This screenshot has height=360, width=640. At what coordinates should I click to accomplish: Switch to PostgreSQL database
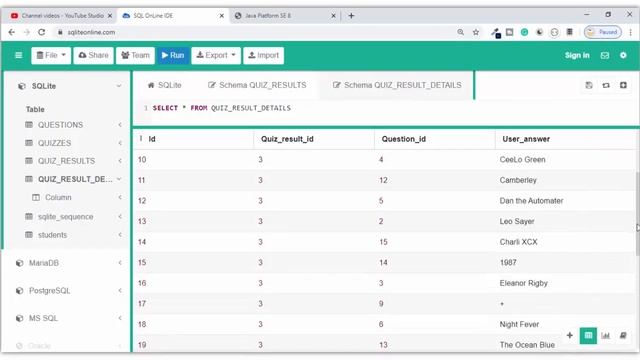(49, 291)
